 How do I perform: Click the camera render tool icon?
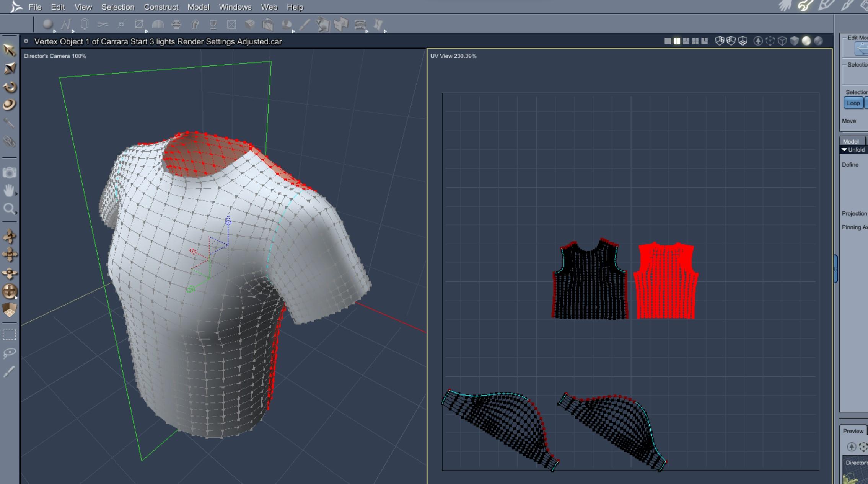[x=9, y=172]
